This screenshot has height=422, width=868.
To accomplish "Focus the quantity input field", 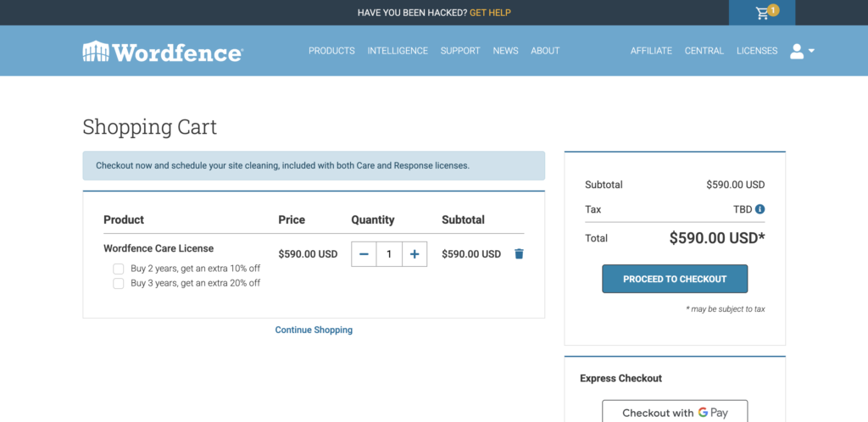I will [x=389, y=254].
